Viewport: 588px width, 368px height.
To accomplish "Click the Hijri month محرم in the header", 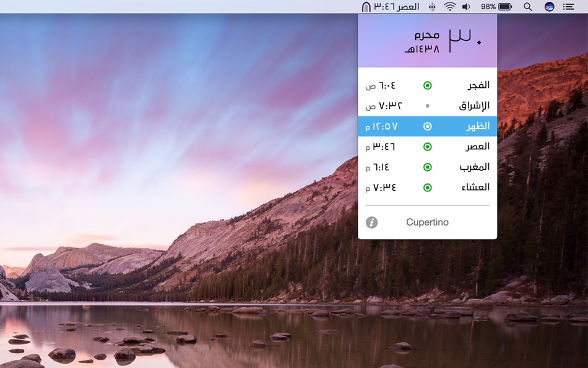I will (x=426, y=35).
